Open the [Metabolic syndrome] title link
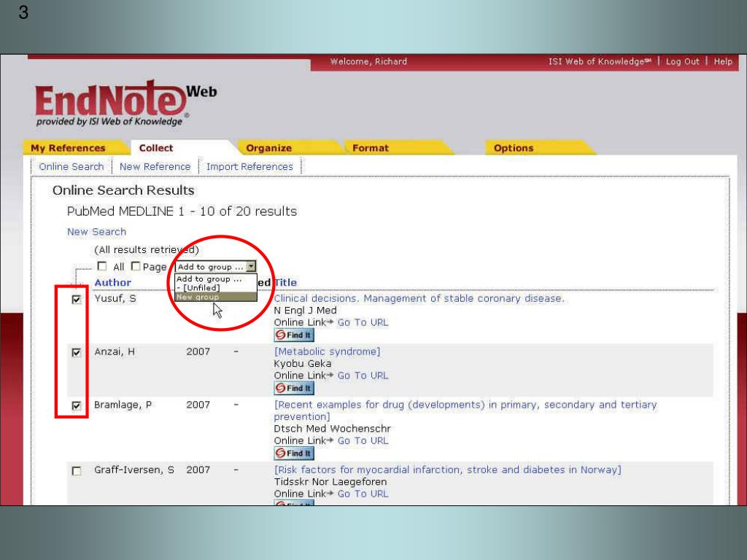The image size is (747, 560). point(327,351)
